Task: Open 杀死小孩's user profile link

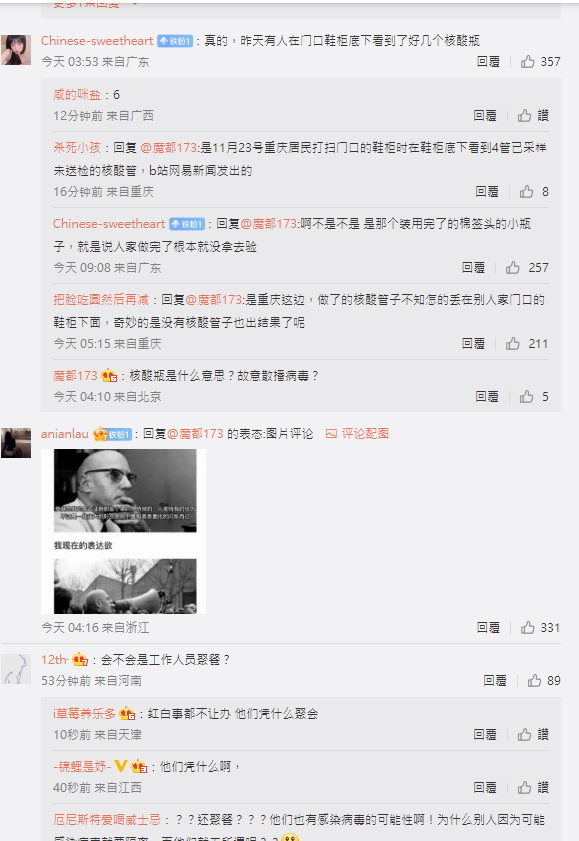Action: 77,147
